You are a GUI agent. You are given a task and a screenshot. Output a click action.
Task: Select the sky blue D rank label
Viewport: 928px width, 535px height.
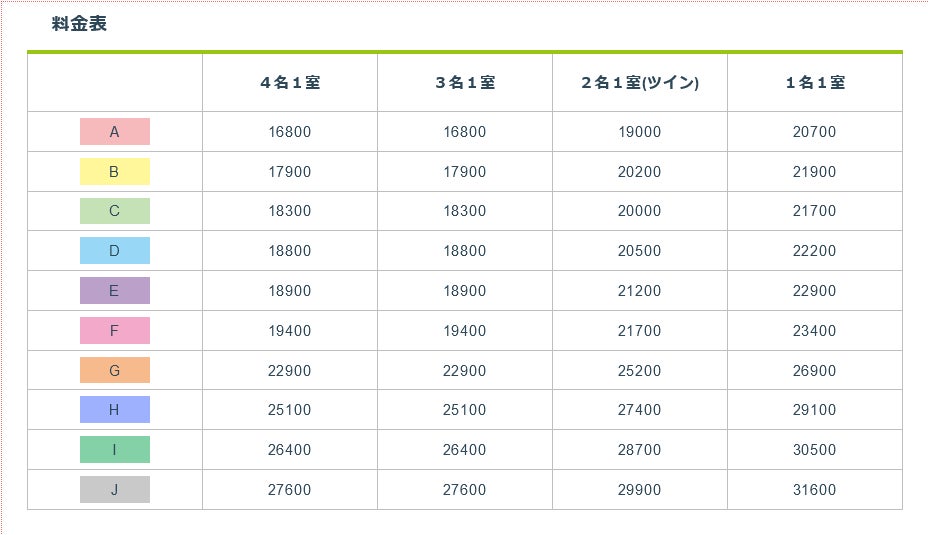pyautogui.click(x=114, y=251)
